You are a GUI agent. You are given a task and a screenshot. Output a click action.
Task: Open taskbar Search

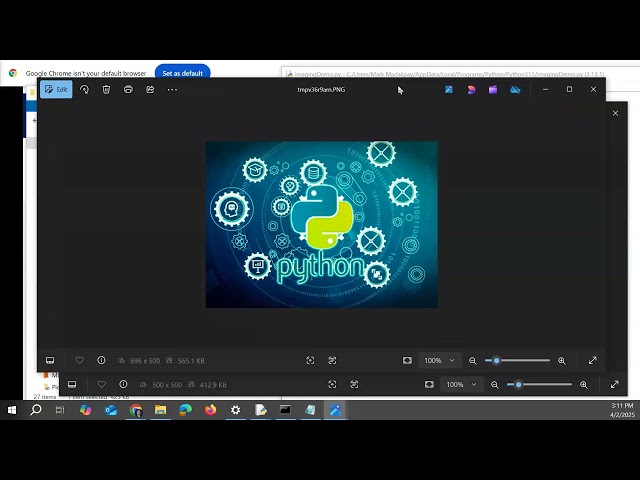[x=36, y=410]
